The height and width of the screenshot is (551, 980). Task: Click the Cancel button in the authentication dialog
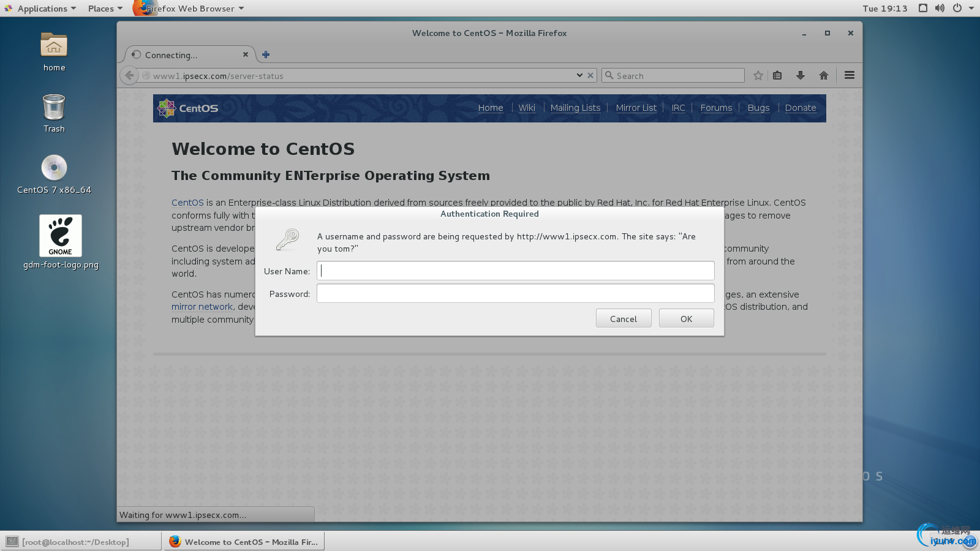(624, 318)
